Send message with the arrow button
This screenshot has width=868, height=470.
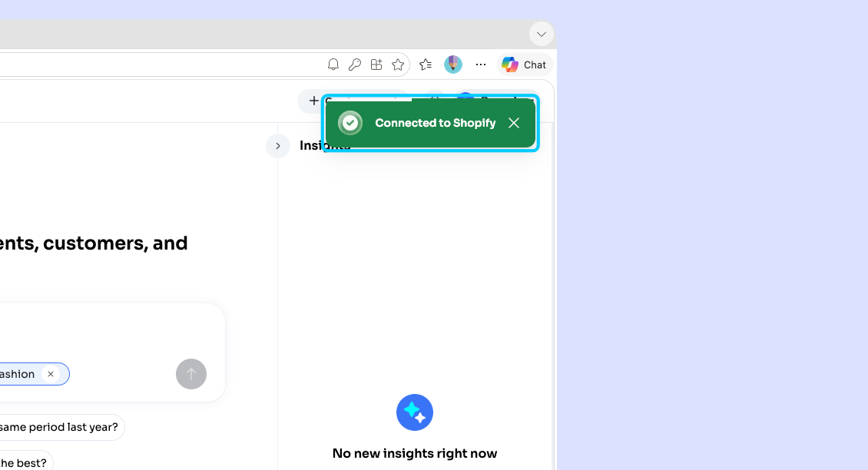[x=191, y=374]
